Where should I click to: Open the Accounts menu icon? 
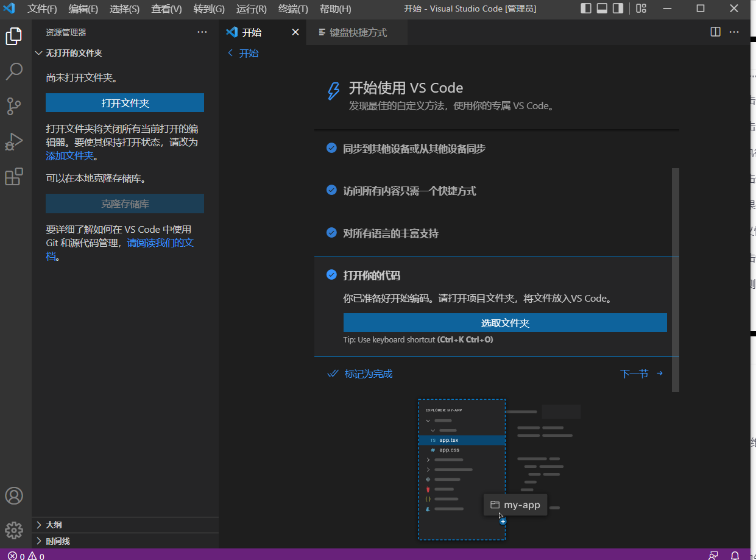14,495
